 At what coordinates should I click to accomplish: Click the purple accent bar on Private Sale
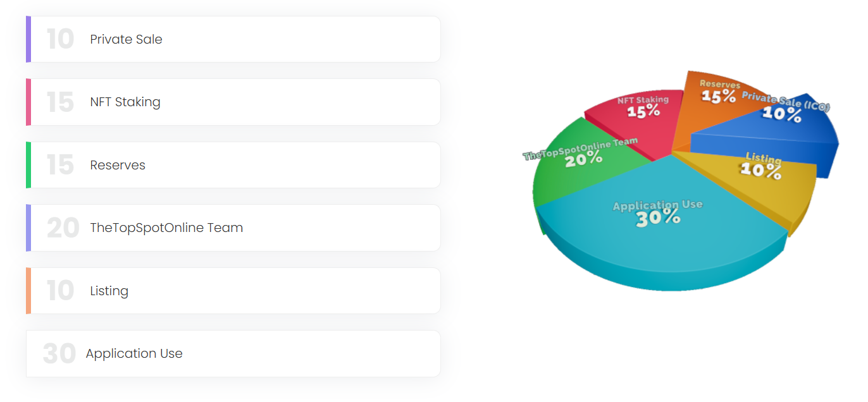coord(28,39)
